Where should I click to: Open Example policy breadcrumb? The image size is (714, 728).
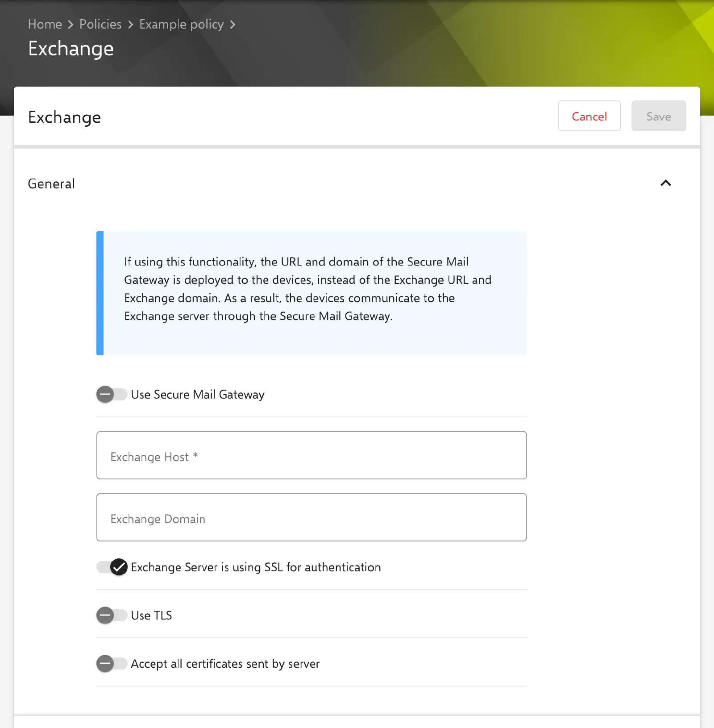(x=181, y=24)
